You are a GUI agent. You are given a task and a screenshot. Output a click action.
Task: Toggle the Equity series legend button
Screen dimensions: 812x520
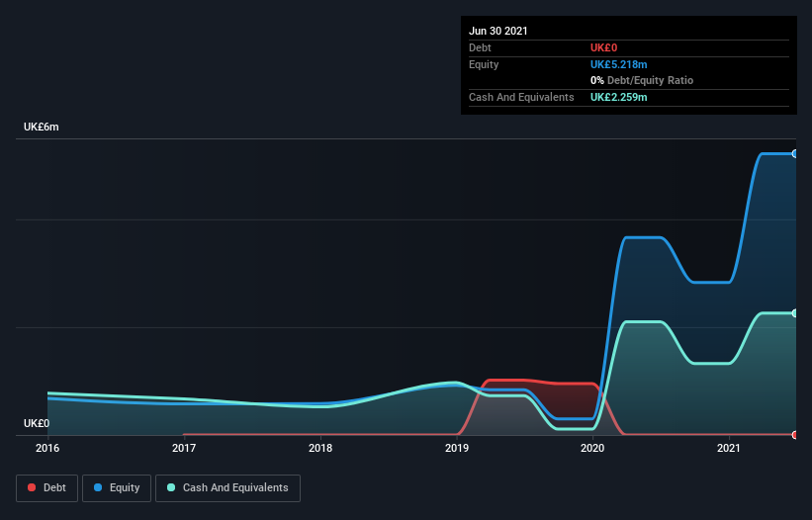pyautogui.click(x=117, y=488)
